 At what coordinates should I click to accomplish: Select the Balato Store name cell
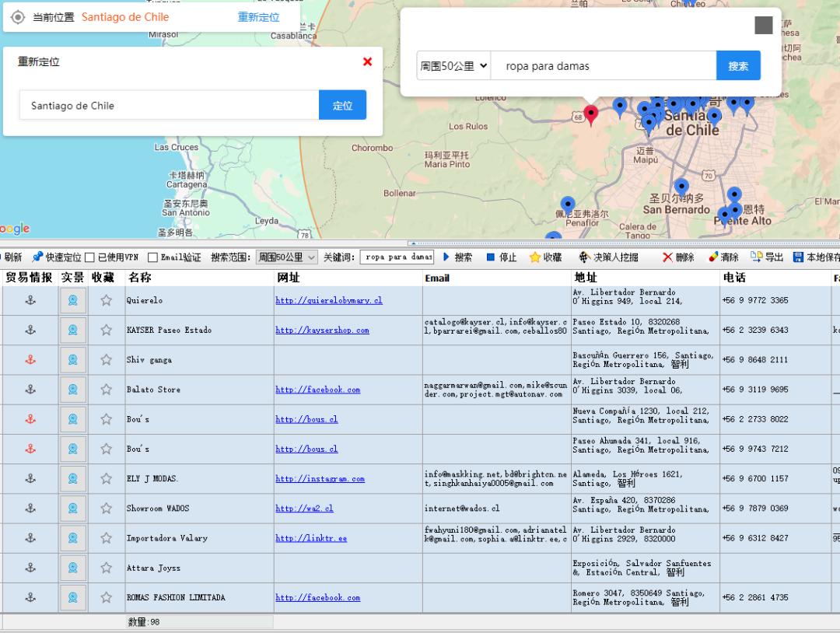coord(199,390)
